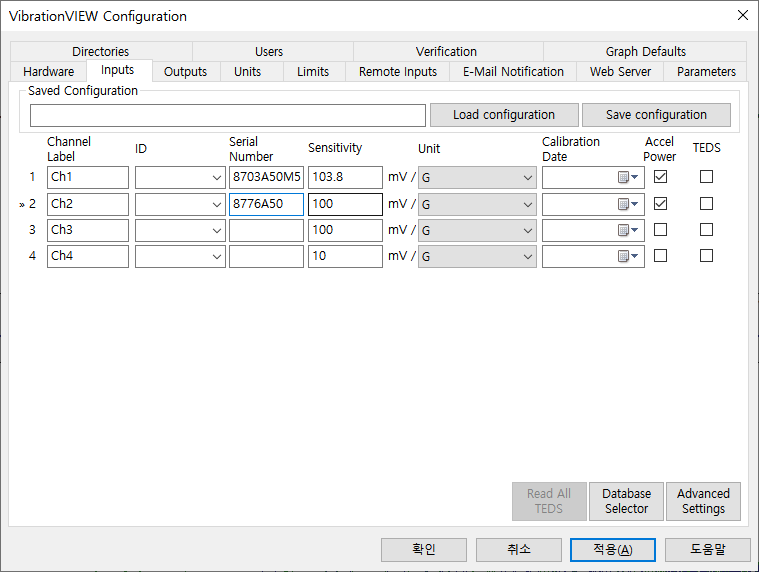Open the Unit dropdown for channel 3
Viewport: 759px width, 572px height.
pyautogui.click(x=477, y=231)
